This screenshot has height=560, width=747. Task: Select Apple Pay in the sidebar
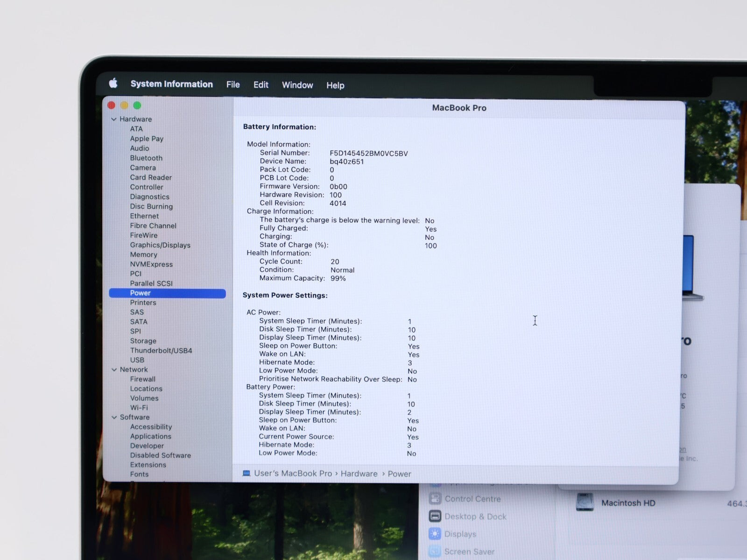pyautogui.click(x=147, y=139)
